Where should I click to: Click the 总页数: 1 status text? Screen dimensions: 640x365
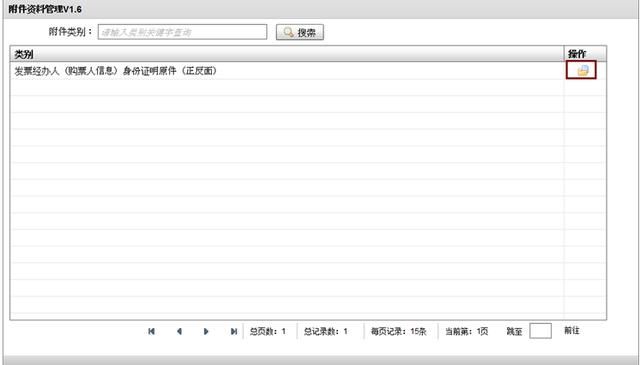point(268,331)
